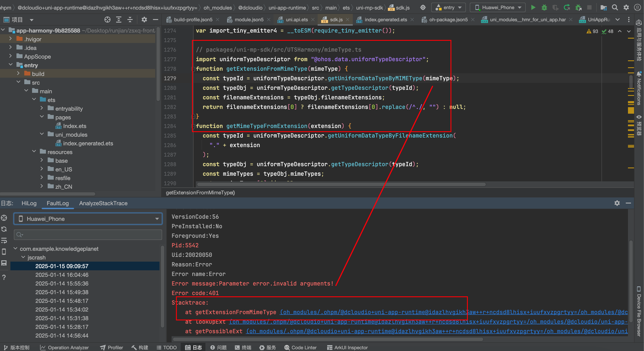The height and width of the screenshot is (351, 644).
Task: Click the phone device icon in log sidebar
Action: click(x=4, y=252)
